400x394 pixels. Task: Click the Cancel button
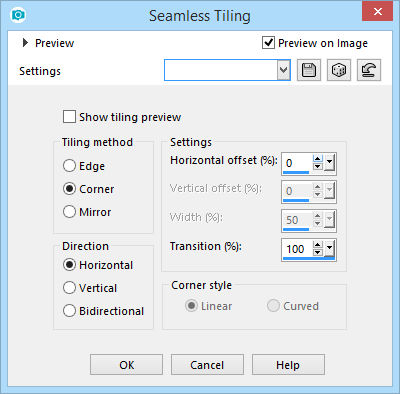[207, 365]
